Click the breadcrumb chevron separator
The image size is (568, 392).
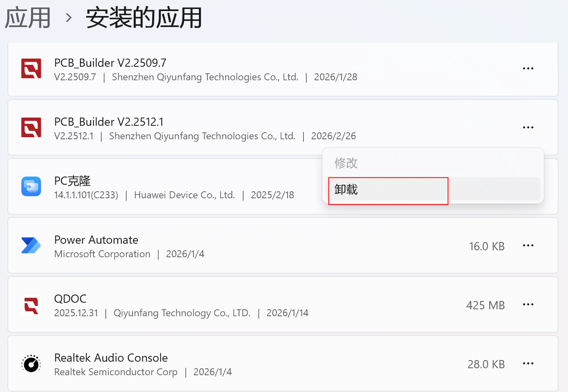click(69, 18)
